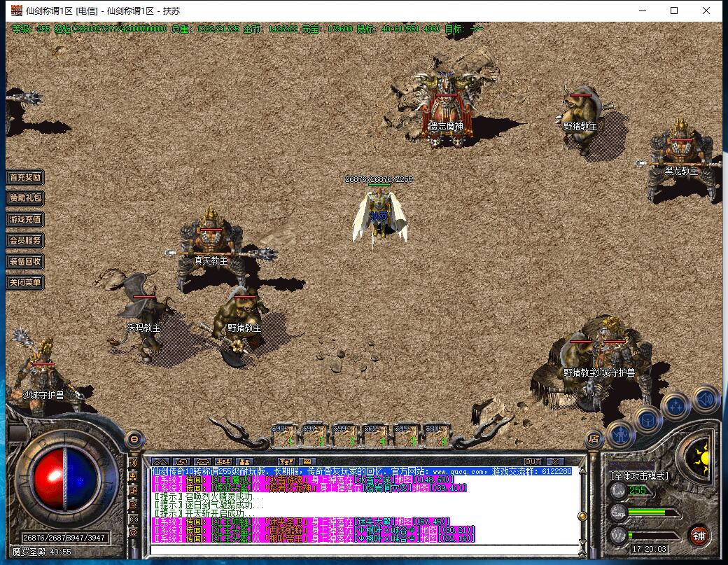Toggle the shout channel icon beside chat

tap(133, 462)
